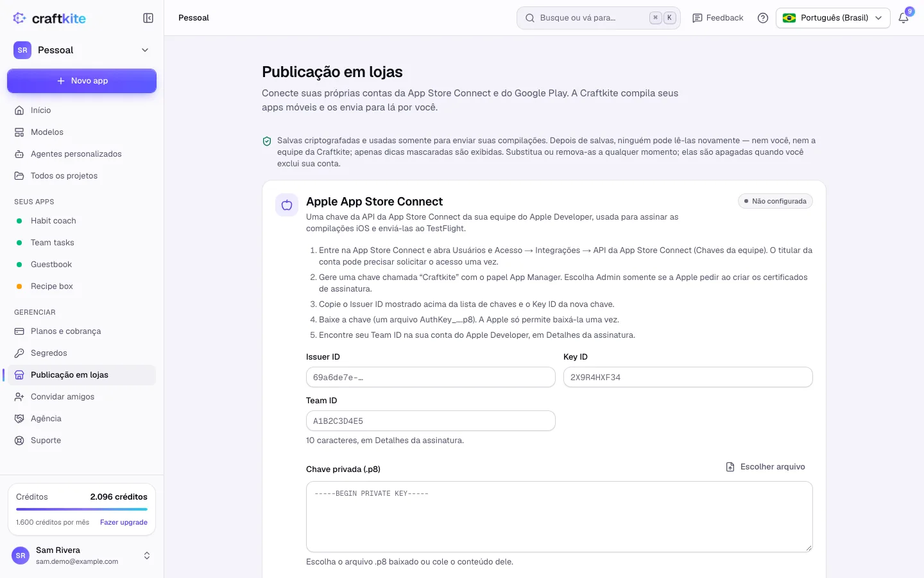Click the Feedback button text
Viewport: 924px width, 578px height.
pos(724,18)
